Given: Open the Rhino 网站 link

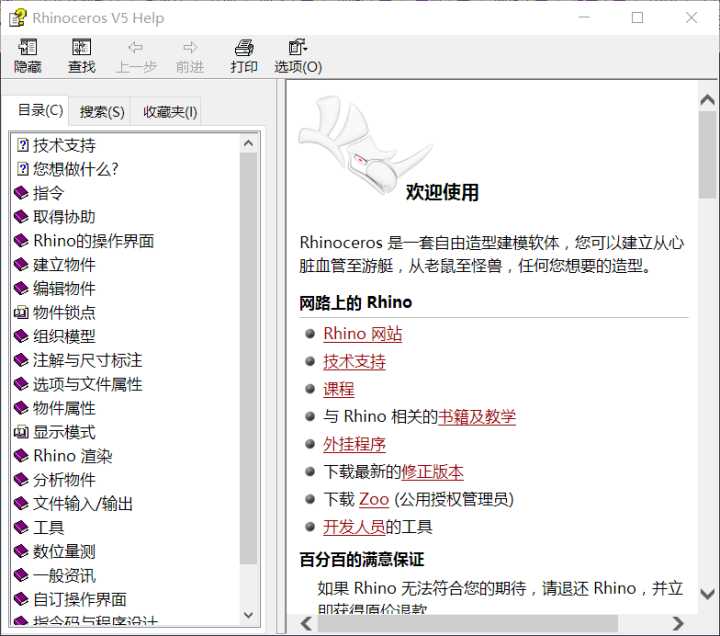Looking at the screenshot, I should pyautogui.click(x=363, y=334).
